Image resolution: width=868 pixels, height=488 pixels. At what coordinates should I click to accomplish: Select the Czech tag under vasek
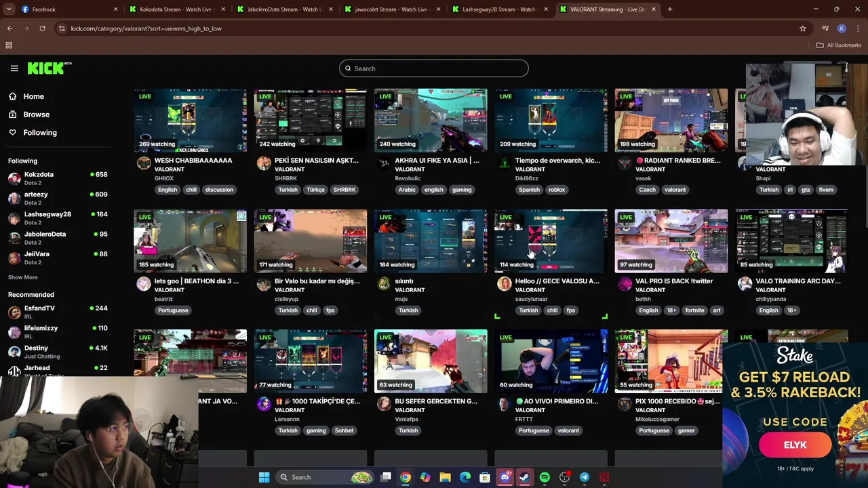[x=647, y=190]
